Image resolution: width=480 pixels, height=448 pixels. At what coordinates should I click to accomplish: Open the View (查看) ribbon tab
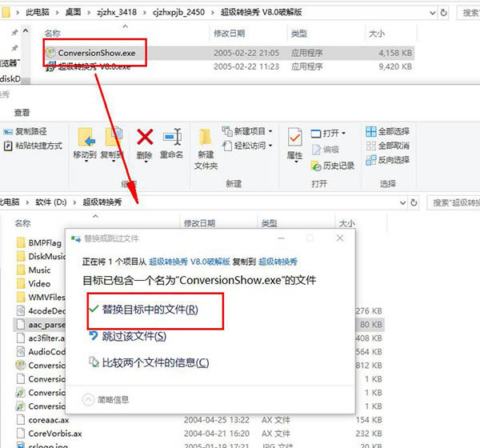22,113
